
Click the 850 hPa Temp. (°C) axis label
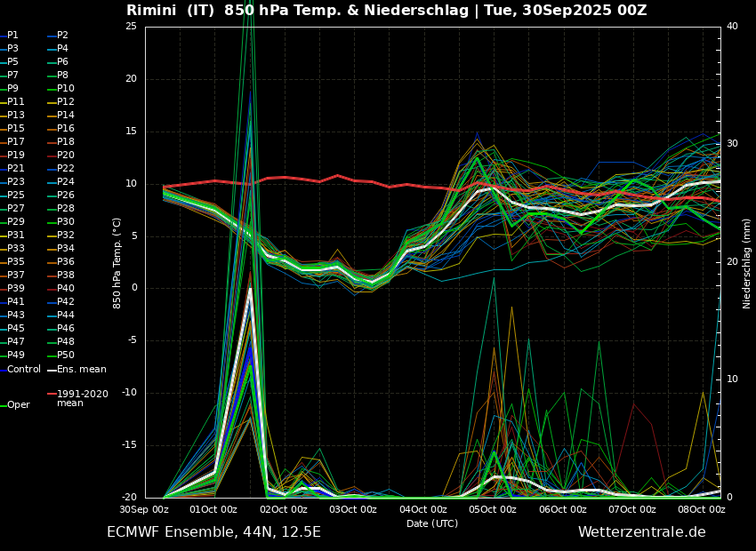[117, 262]
